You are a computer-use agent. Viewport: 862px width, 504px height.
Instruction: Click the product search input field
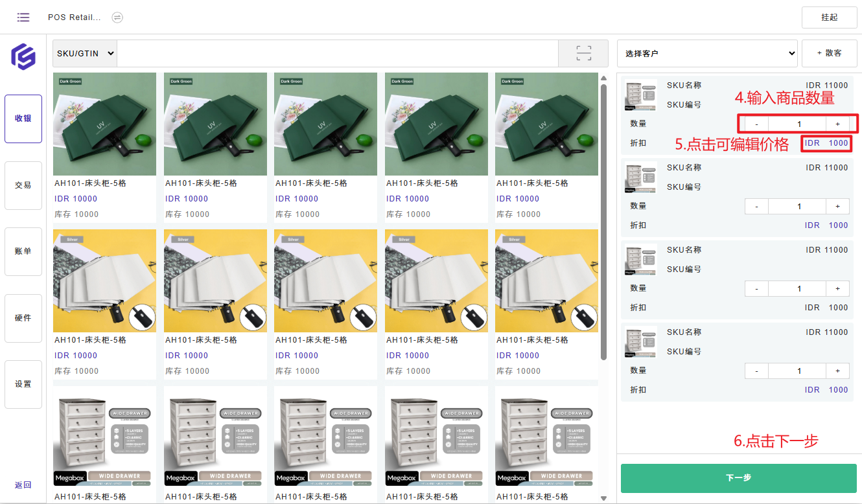point(337,53)
